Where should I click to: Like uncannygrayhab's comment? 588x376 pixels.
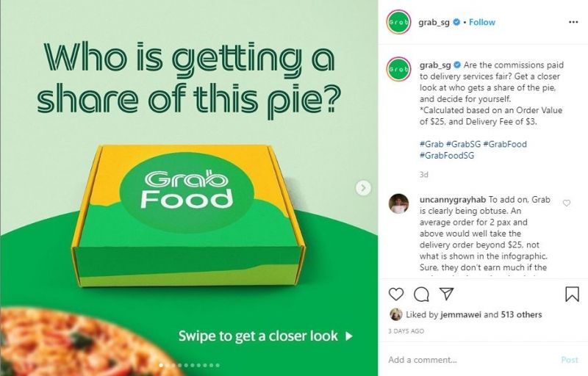click(566, 203)
